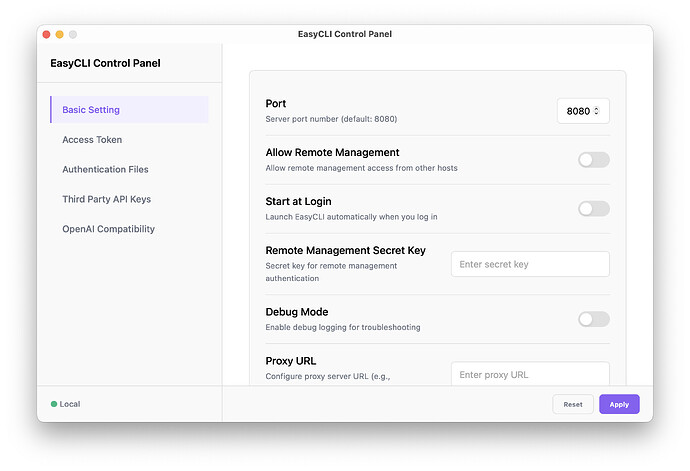Click the Port number stepper arrows
The image size is (690, 471).
click(596, 111)
